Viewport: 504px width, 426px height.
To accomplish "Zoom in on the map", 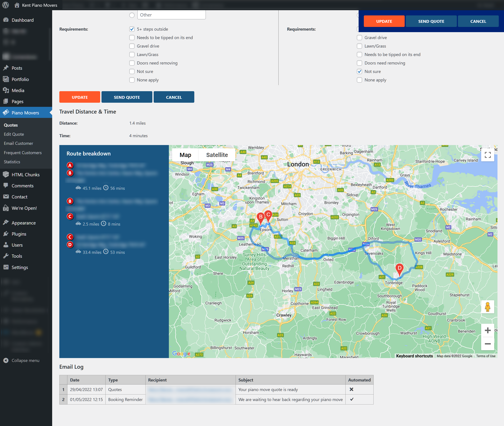I will [487, 330].
